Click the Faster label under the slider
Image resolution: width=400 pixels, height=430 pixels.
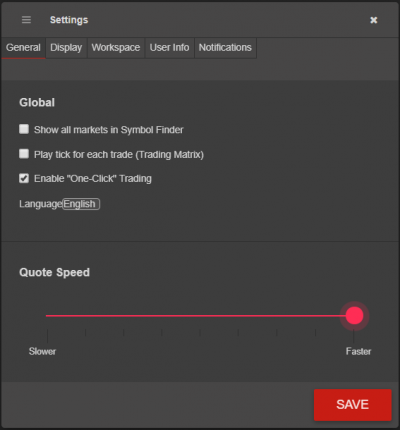(x=358, y=351)
